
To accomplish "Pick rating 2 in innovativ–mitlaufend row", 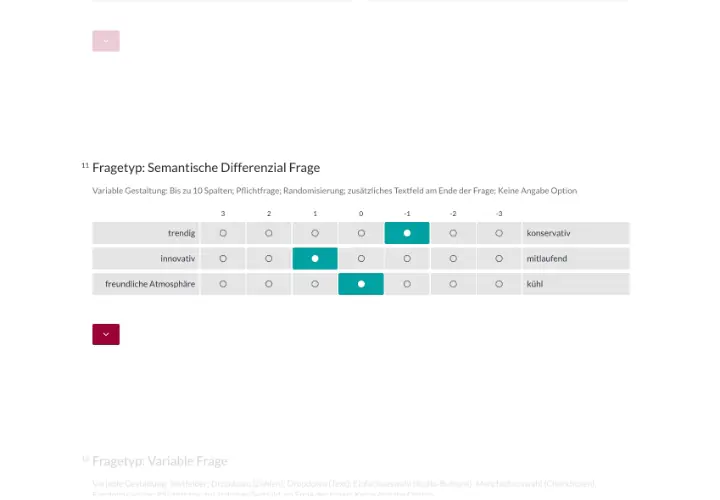I will [x=269, y=259].
